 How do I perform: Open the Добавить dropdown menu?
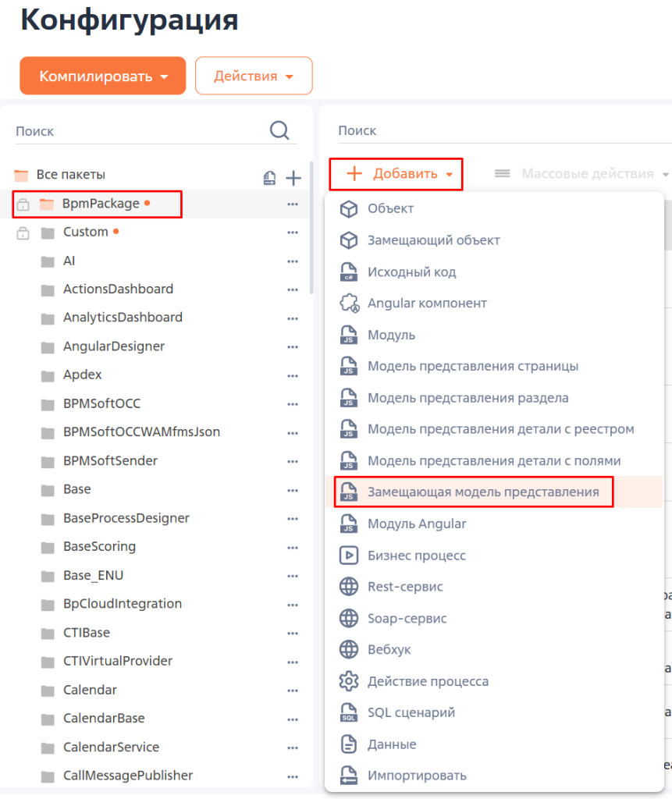point(396,174)
